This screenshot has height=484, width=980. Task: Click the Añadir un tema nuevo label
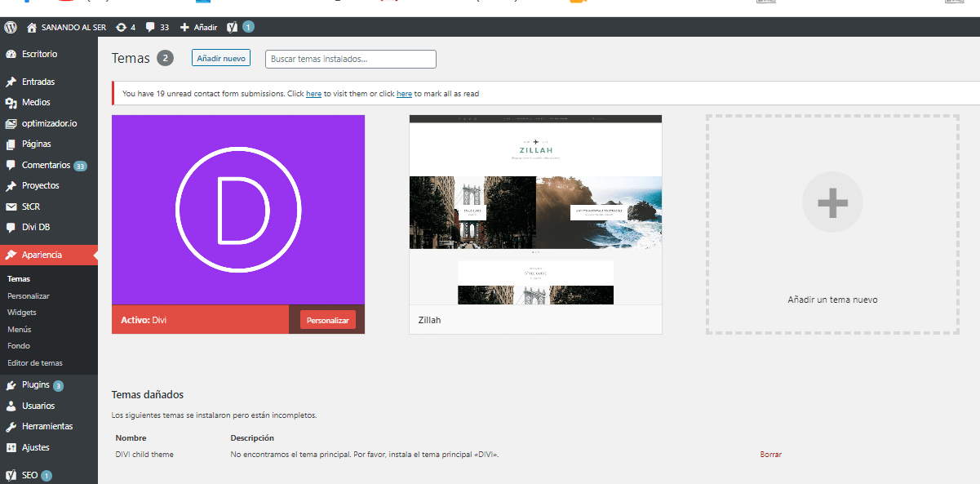pyautogui.click(x=832, y=300)
